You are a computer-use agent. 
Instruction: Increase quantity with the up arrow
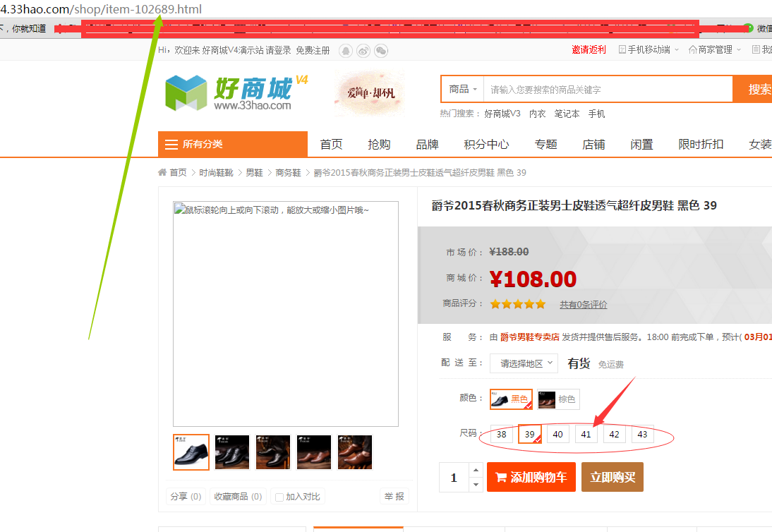coord(476,470)
